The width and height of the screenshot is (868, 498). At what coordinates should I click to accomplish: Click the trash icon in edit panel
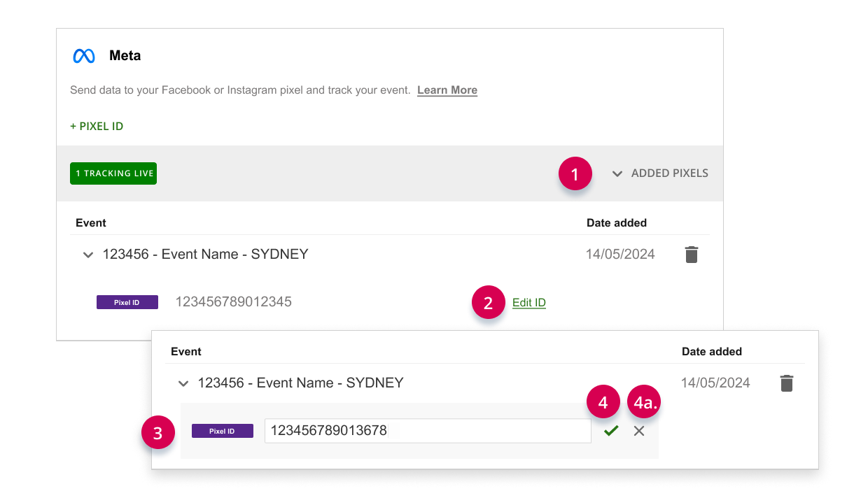(787, 383)
